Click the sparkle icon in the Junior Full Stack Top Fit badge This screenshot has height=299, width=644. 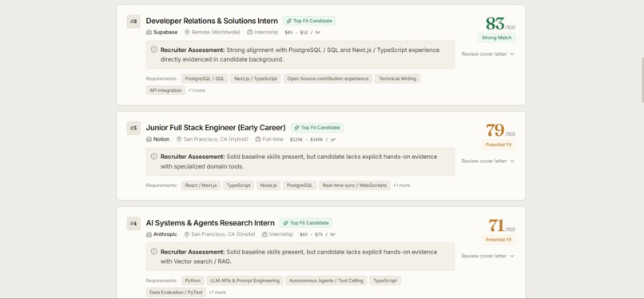296,128
